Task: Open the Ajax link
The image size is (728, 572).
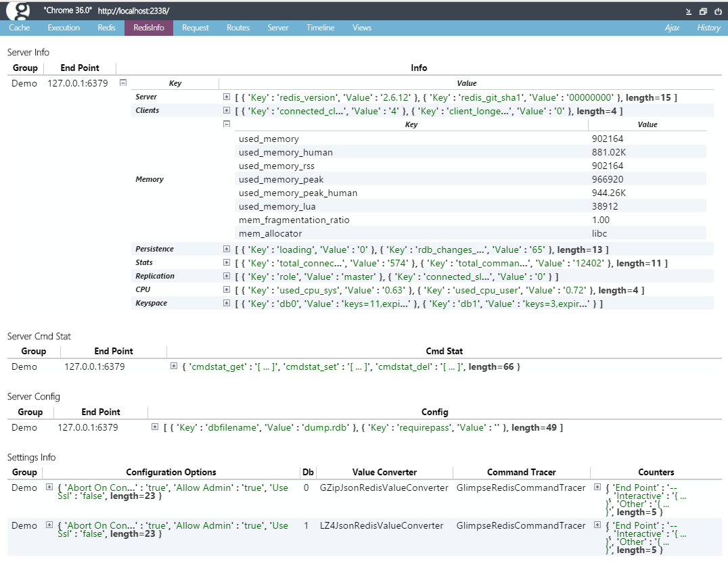Action: click(x=672, y=28)
